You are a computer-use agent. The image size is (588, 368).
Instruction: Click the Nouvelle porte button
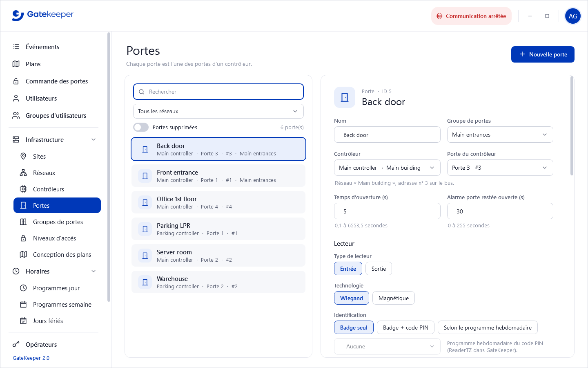pyautogui.click(x=543, y=54)
